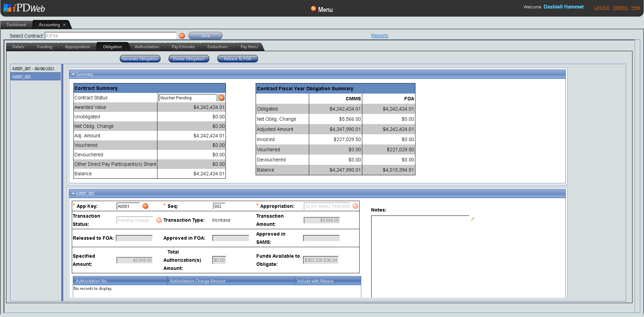
Task: Click the iPDWeb logo icon
Action: (7, 8)
